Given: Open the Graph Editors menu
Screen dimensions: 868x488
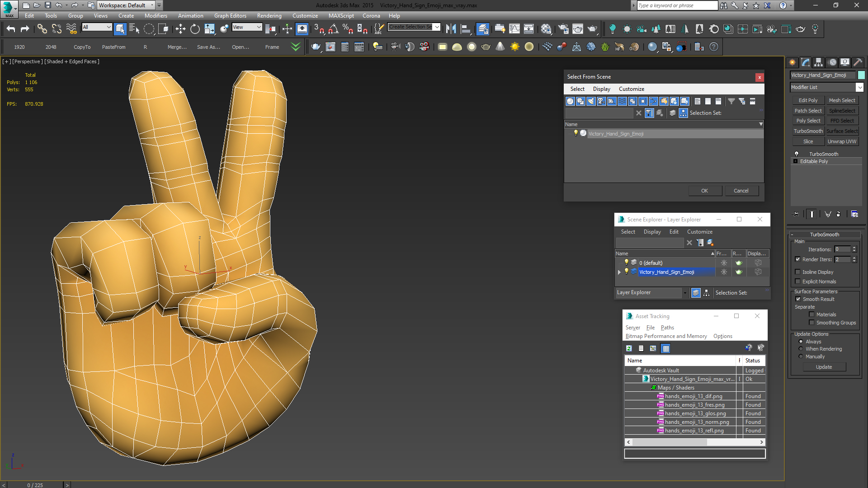Looking at the screenshot, I should [230, 16].
